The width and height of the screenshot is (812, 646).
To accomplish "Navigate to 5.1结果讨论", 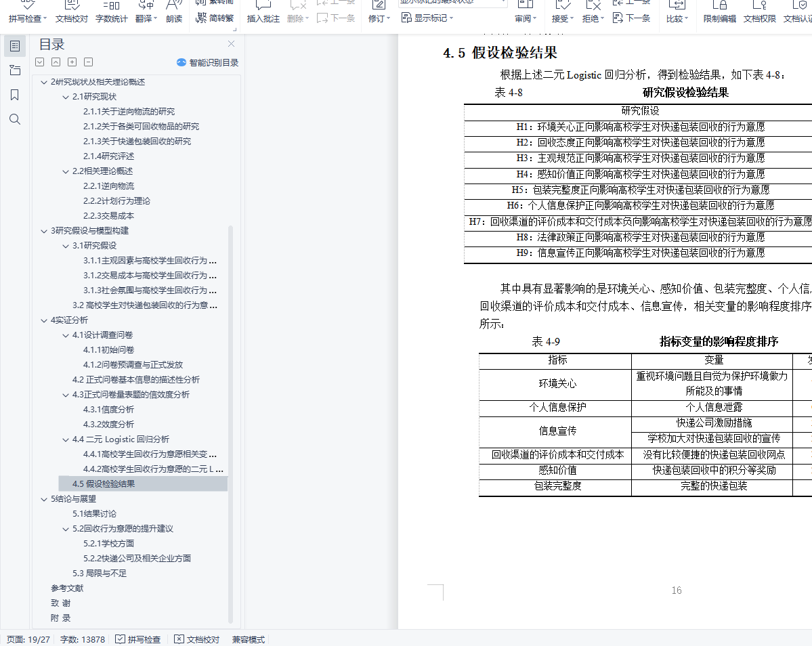I will point(94,514).
